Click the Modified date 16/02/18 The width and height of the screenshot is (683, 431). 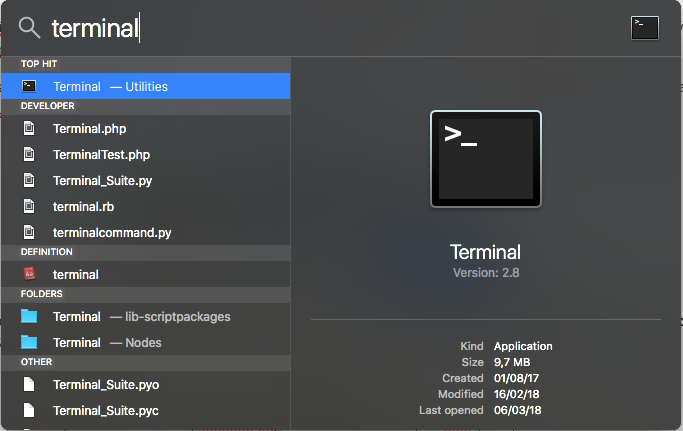517,394
